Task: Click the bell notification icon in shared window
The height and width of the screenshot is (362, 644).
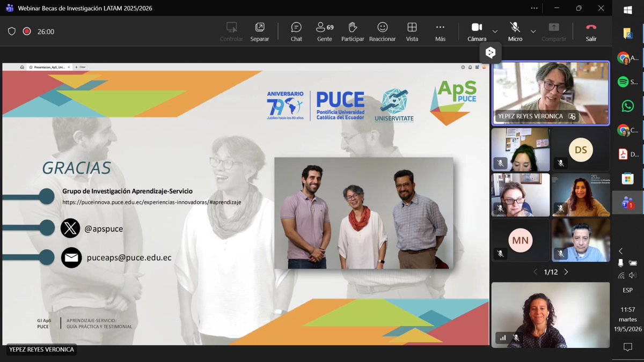Action: point(470,67)
